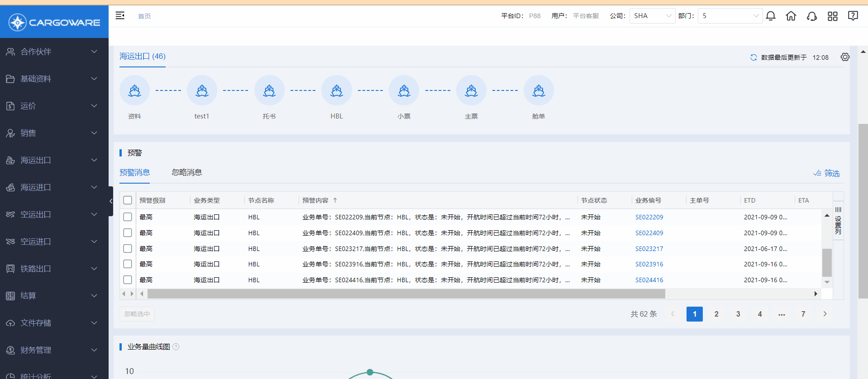The height and width of the screenshot is (379, 868).
Task: Open the four-square apps grid icon
Action: [833, 16]
